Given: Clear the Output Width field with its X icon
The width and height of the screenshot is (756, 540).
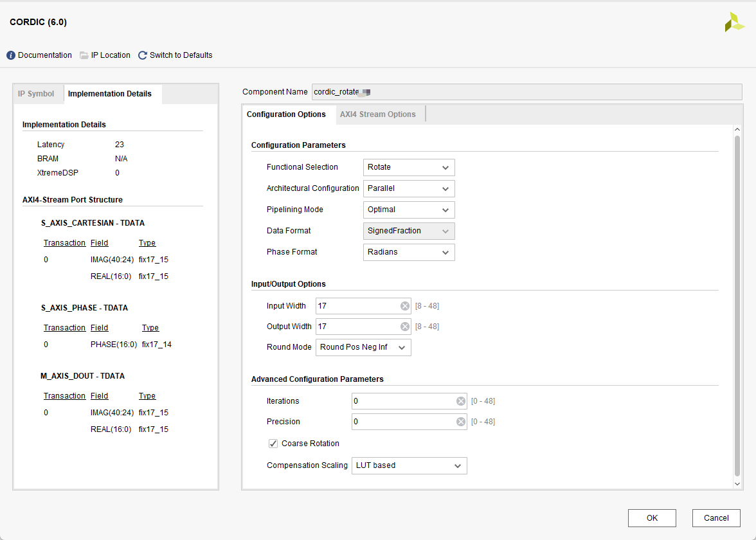Looking at the screenshot, I should pyautogui.click(x=404, y=327).
